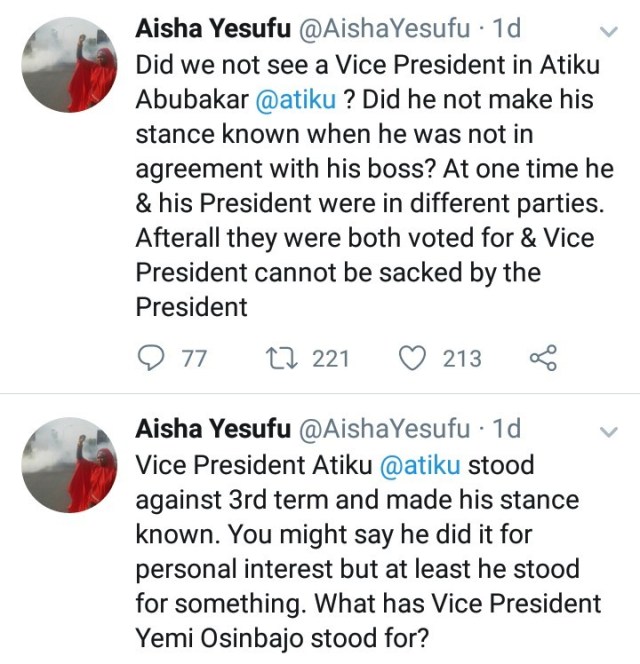Open Aisha Yesufu name on second tweet

pos(207,429)
